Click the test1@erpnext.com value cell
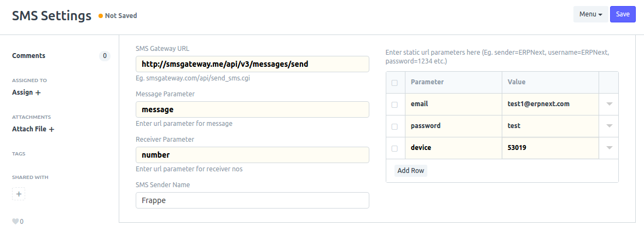Image resolution: width=644 pixels, height=237 pixels. [x=550, y=104]
